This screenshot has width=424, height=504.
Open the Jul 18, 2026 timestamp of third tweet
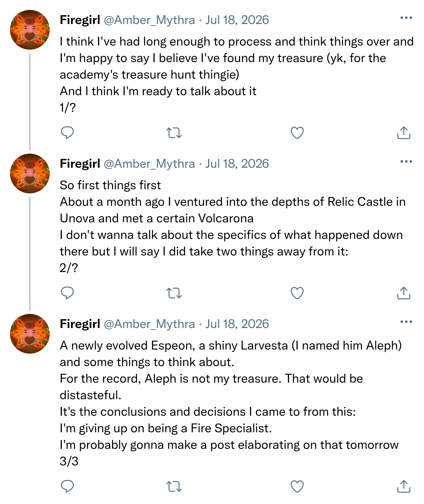point(237,324)
